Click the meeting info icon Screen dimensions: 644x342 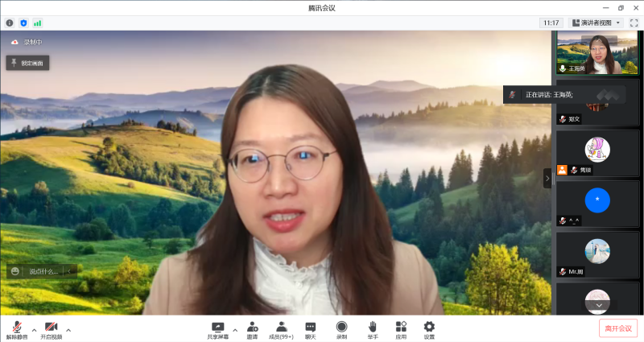click(10, 23)
